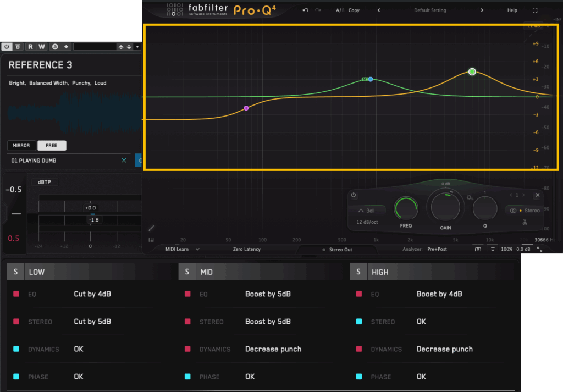
Task: Click the Q knob
Action: (x=485, y=208)
